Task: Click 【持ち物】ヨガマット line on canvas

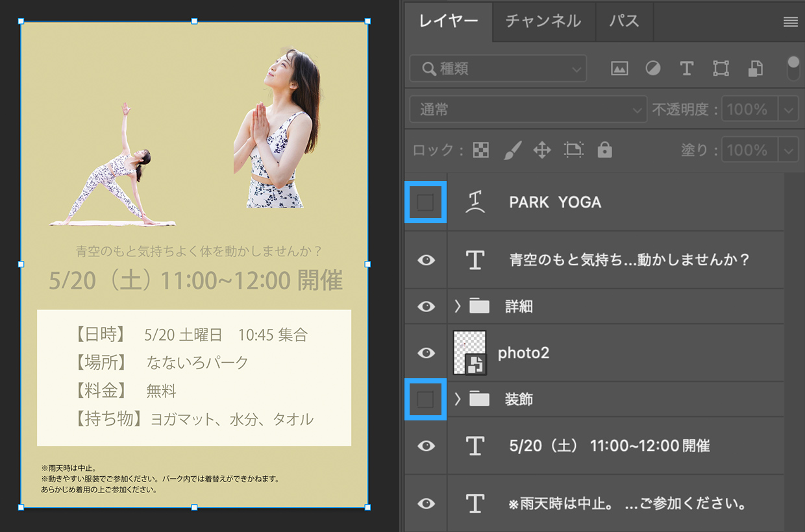Action: point(193,419)
